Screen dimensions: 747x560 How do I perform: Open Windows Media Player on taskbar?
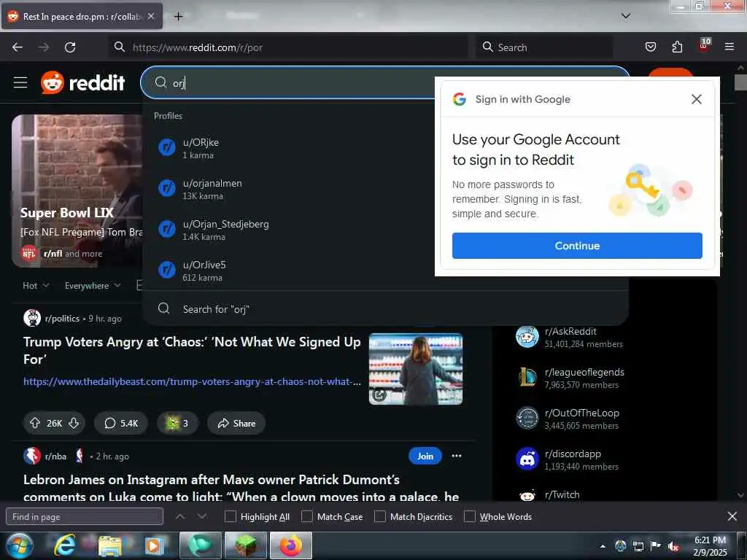tap(153, 545)
